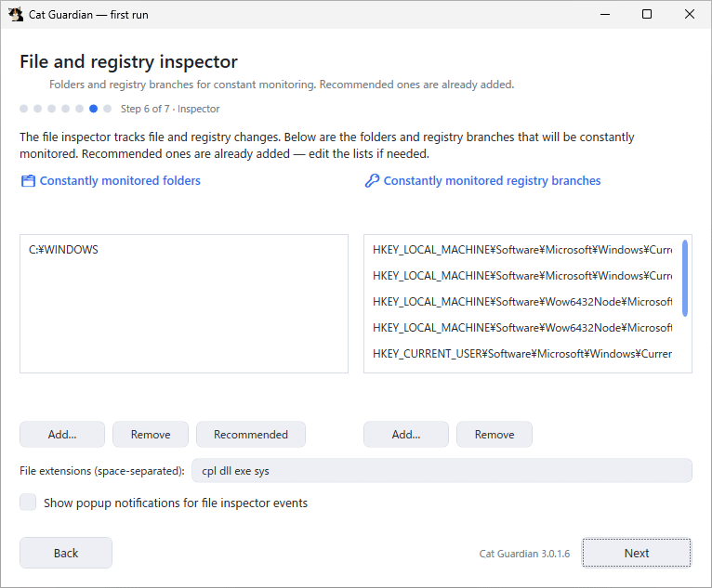This screenshot has width=712, height=588.
Task: Click the key icon beside registry branches heading
Action: (x=372, y=180)
